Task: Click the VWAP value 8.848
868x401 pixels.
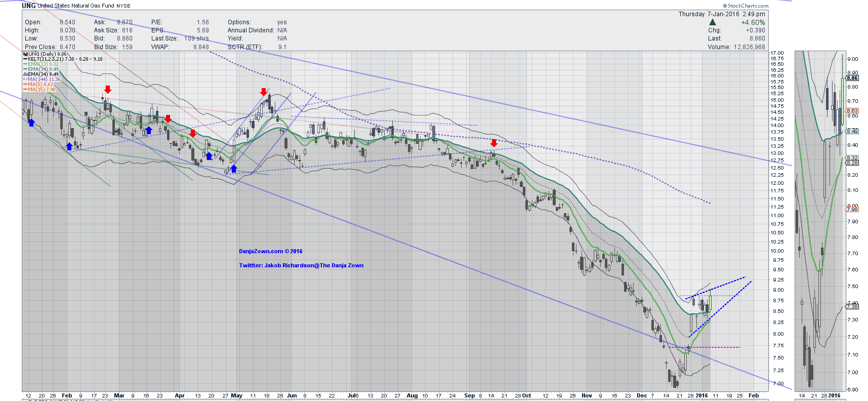Action: tap(201, 47)
